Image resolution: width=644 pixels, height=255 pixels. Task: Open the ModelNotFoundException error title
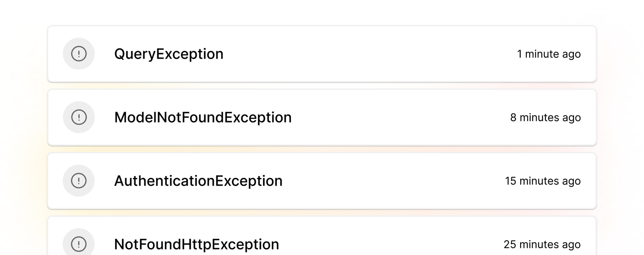click(203, 117)
